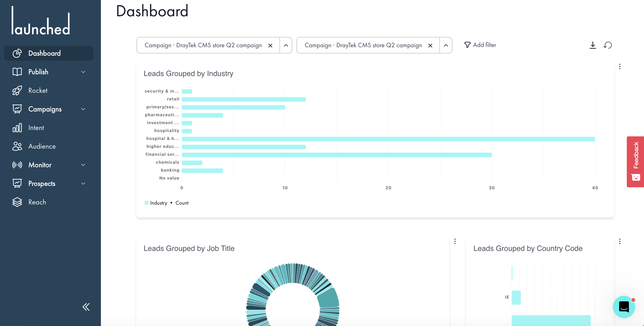Open the Publish menu item
Screen dimensions: 644x326
coord(49,72)
